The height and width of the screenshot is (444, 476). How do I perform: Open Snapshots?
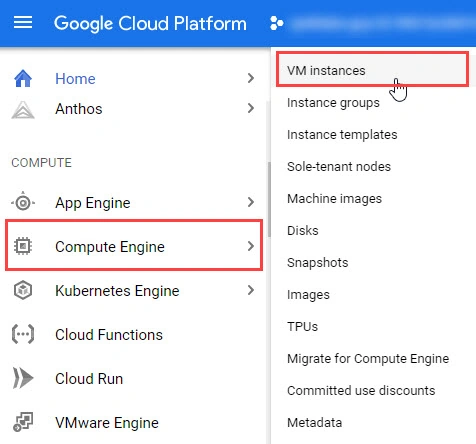pyautogui.click(x=318, y=263)
